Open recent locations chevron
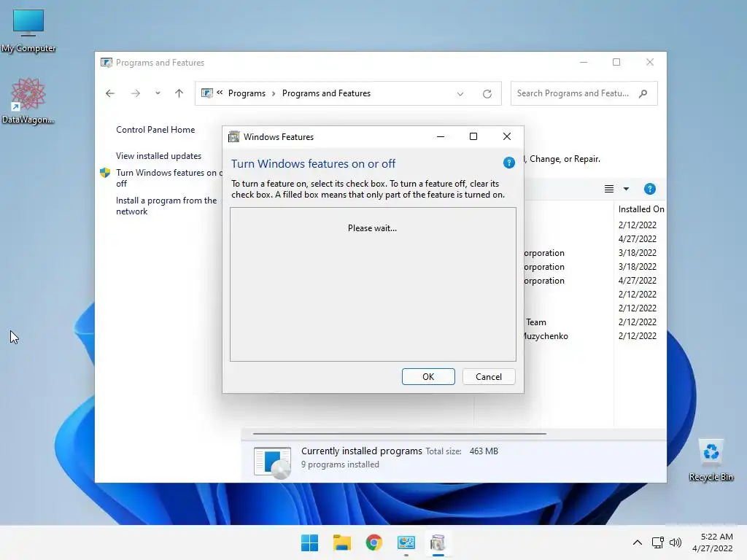The height and width of the screenshot is (560, 747). [x=158, y=93]
